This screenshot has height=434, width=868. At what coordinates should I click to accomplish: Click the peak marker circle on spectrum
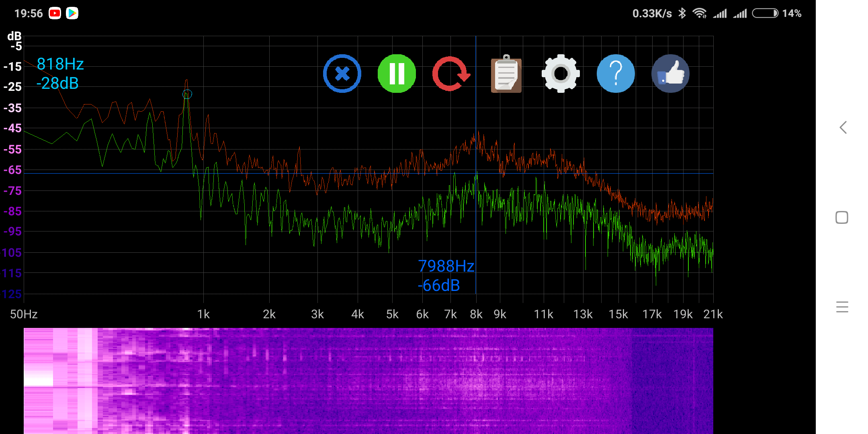pos(187,94)
